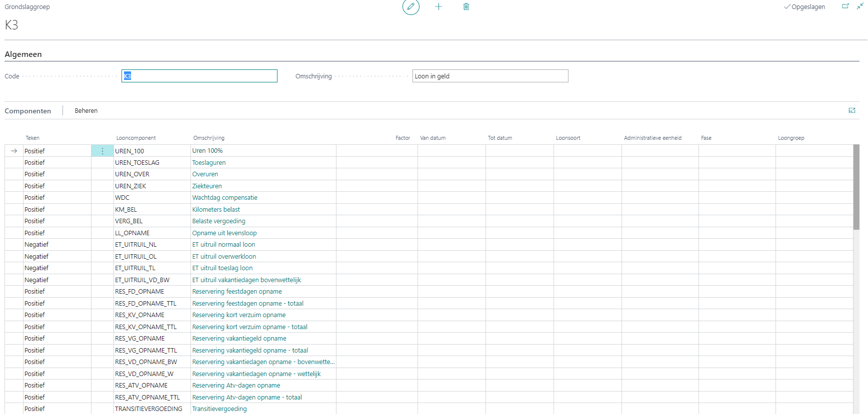Open the Wachtdag compensatie link
Image resolution: width=868 pixels, height=414 pixels.
[224, 198]
